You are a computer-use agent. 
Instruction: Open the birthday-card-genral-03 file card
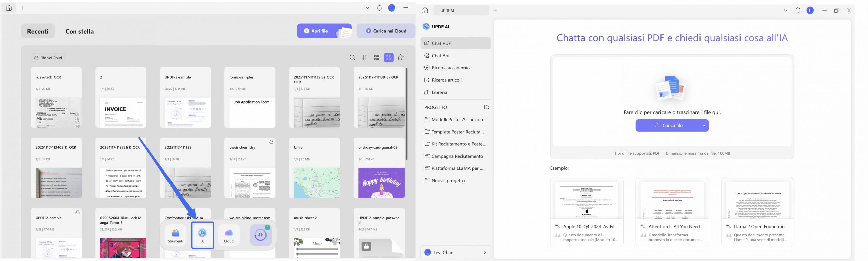pyautogui.click(x=379, y=168)
